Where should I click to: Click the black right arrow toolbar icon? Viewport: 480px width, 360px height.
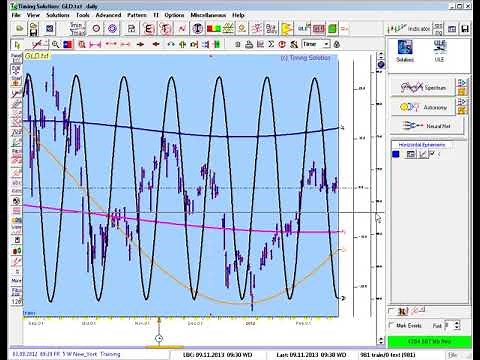pos(140,44)
